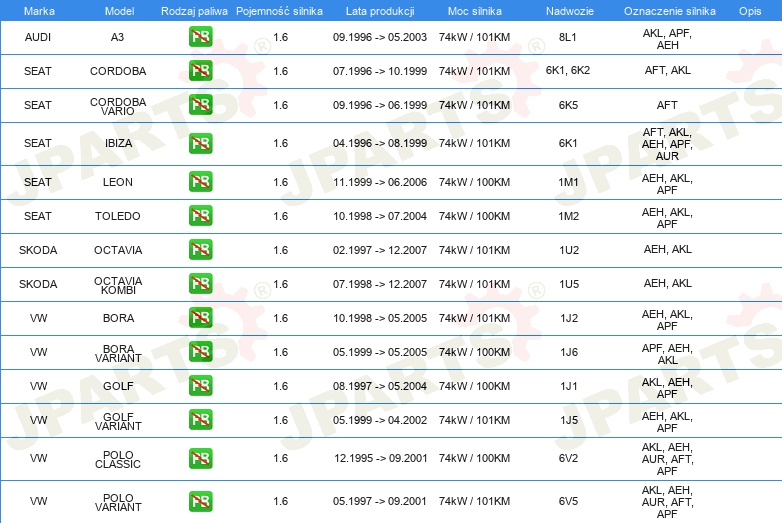Click the Opis column header
This screenshot has width=782, height=523.
(x=750, y=11)
